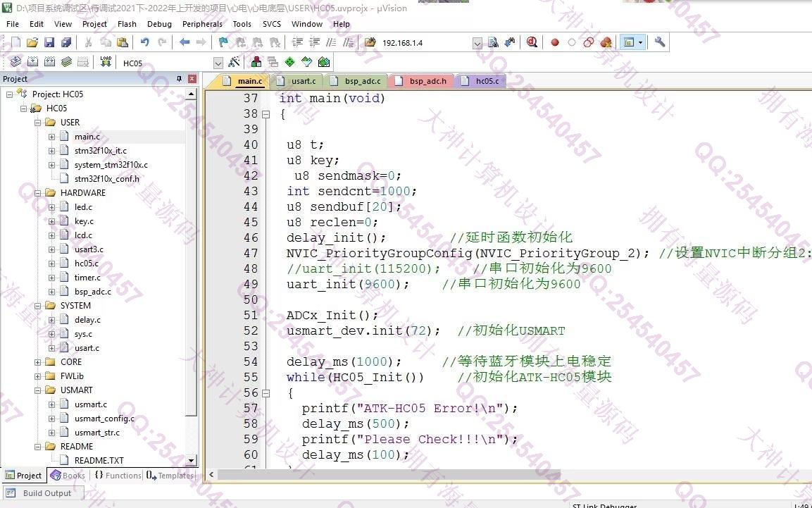Translate current file icon

click(x=15, y=62)
